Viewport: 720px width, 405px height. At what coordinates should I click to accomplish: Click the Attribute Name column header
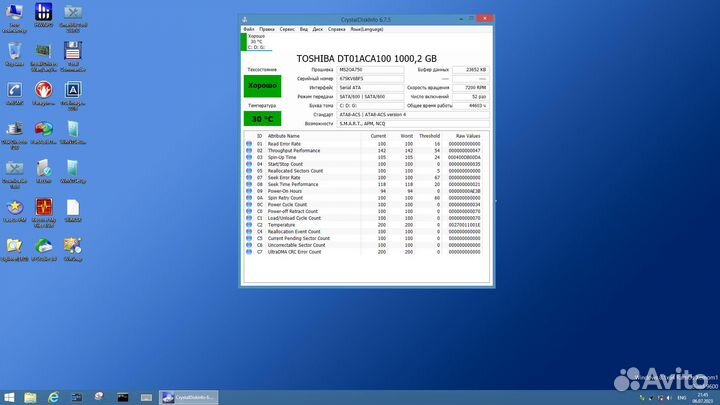(x=283, y=136)
